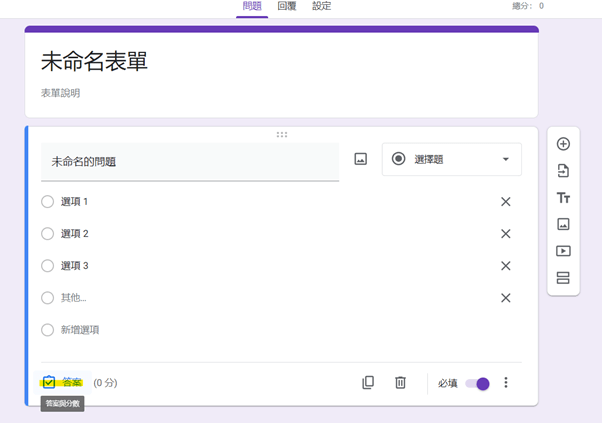Open the 選擇題 question type dropdown
The height and width of the screenshot is (423, 602).
452,159
